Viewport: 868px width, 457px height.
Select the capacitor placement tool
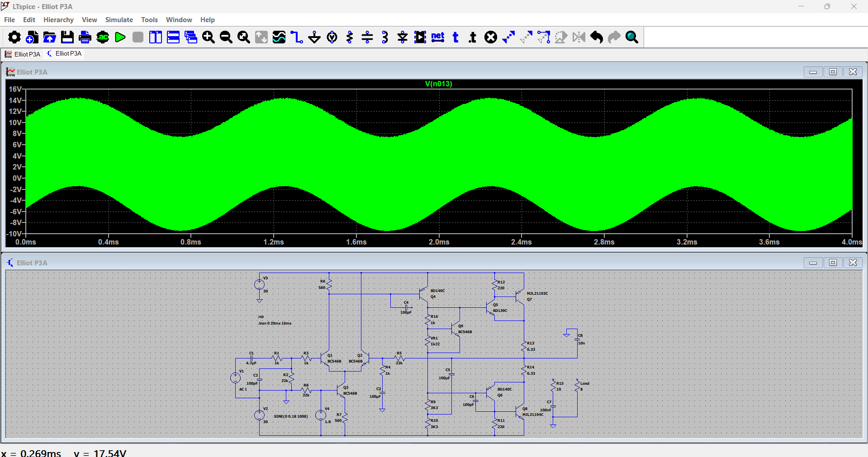tap(367, 37)
